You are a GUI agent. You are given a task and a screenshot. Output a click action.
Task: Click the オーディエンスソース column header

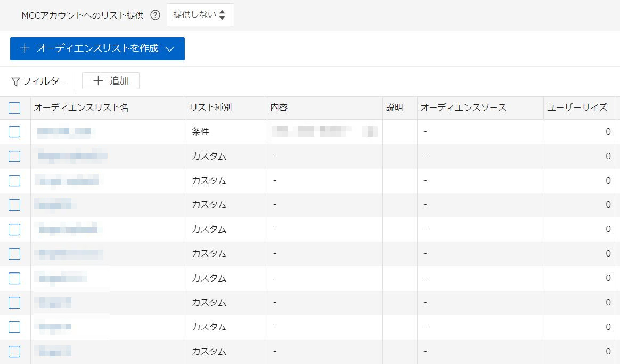pyautogui.click(x=463, y=108)
